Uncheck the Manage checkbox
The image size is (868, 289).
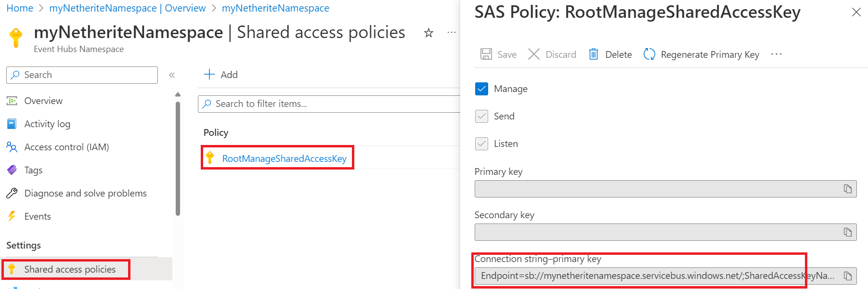coord(481,89)
